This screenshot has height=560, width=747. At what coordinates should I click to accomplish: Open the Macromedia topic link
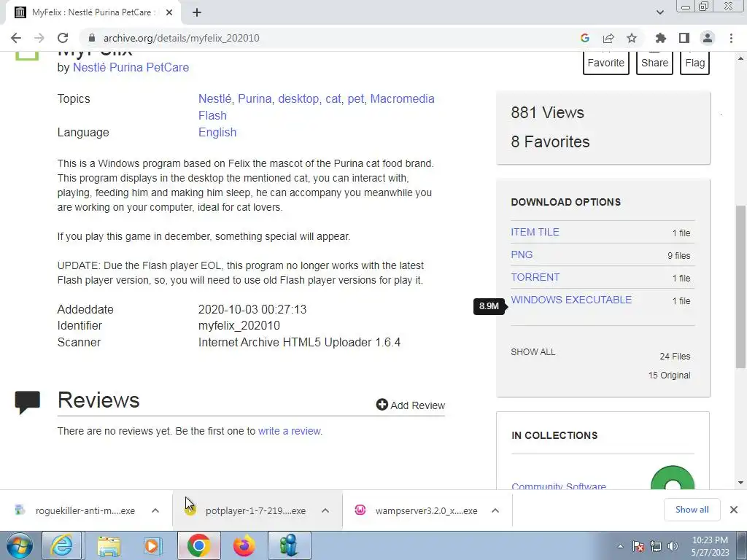(x=402, y=98)
